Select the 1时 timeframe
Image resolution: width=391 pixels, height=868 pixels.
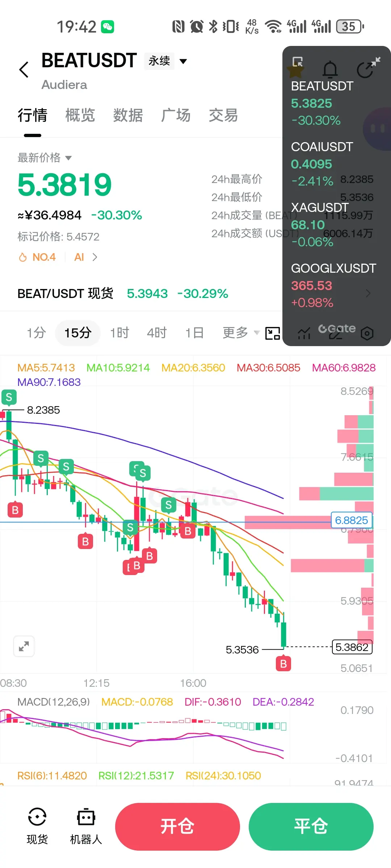119,333
